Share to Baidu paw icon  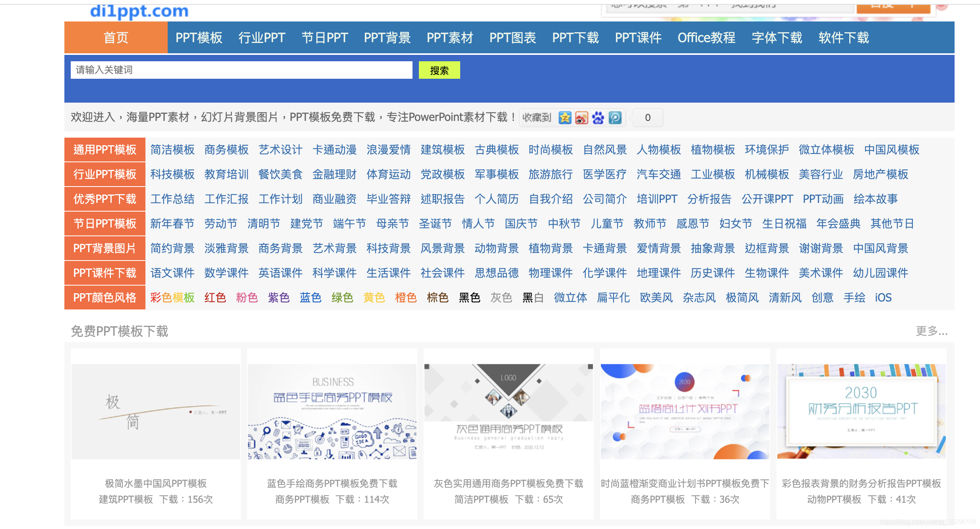click(598, 118)
